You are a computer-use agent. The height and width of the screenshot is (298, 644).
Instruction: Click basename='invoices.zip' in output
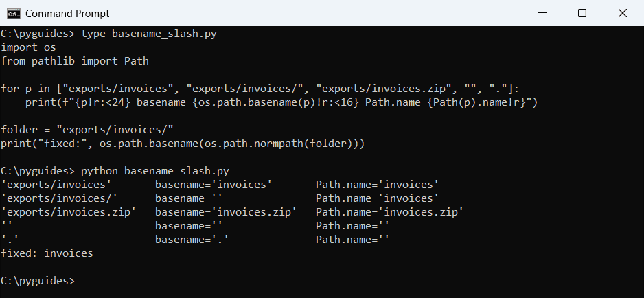coord(226,212)
